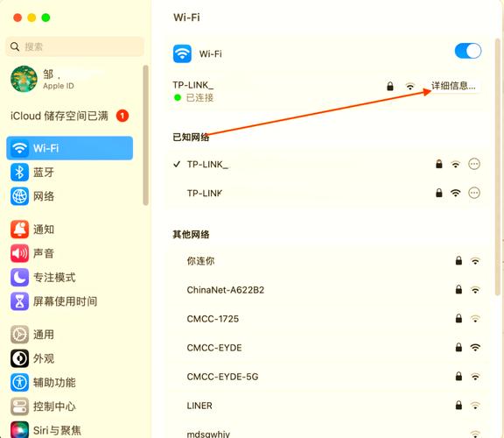Click signal icon in known TP-LINK_ checked row
Viewport: 504px width, 438px height.
tap(456, 165)
